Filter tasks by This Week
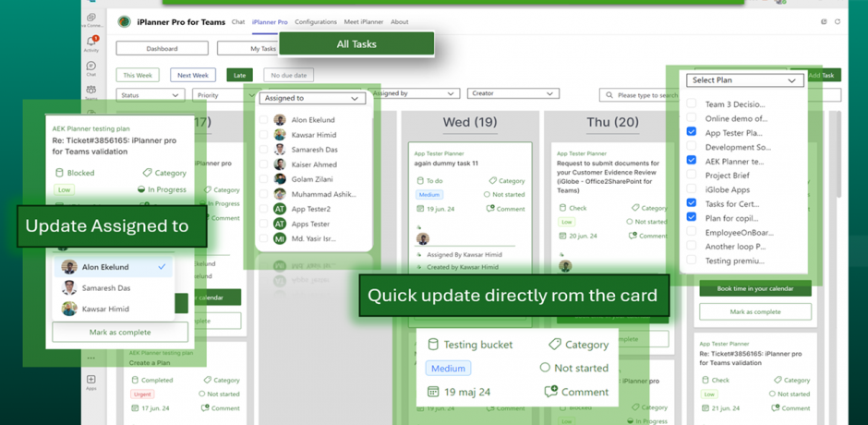868x425 pixels. (138, 75)
